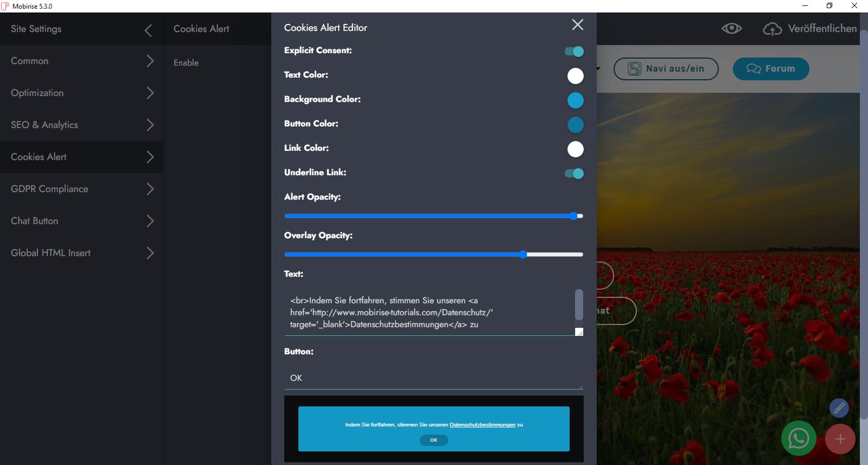Click the Navi aus/ein toggle icon

tap(634, 69)
